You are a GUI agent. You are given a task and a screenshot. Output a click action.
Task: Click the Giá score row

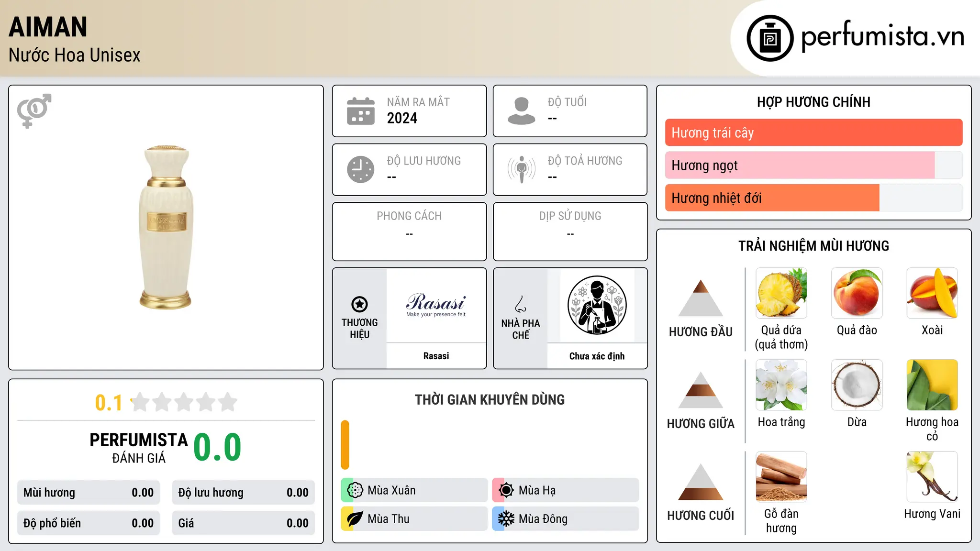[x=243, y=523]
